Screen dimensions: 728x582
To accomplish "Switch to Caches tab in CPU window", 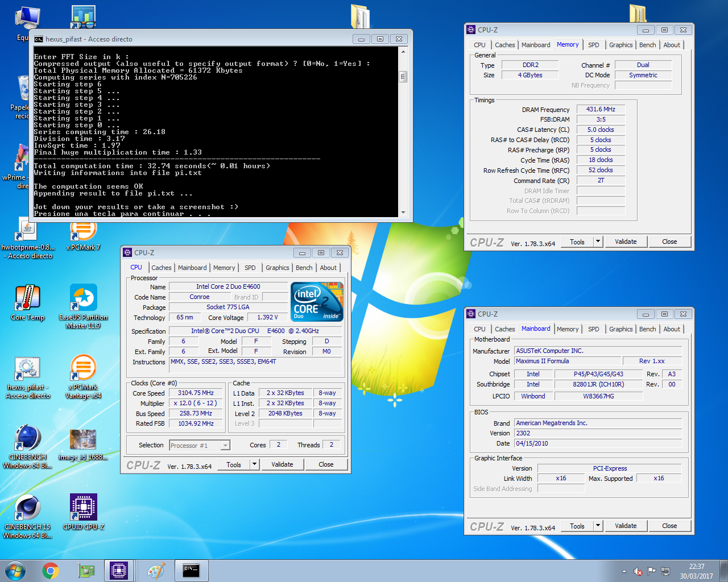I will point(161,268).
